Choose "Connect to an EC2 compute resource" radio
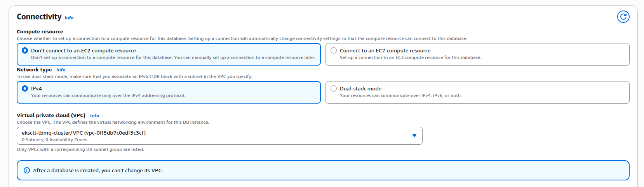Image resolution: width=644 pixels, height=187 pixels. coord(334,50)
